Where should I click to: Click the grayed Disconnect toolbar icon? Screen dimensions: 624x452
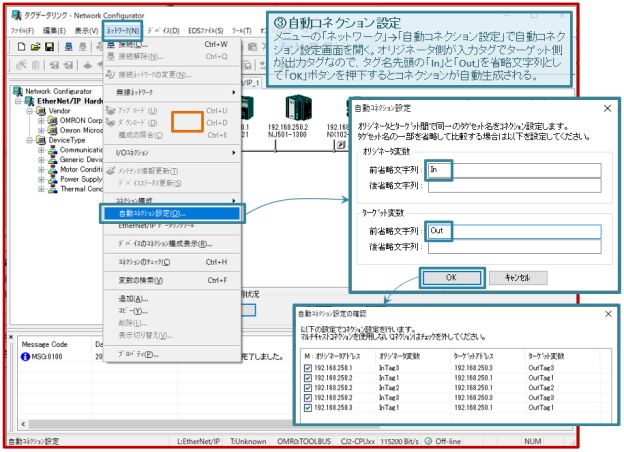point(82,47)
